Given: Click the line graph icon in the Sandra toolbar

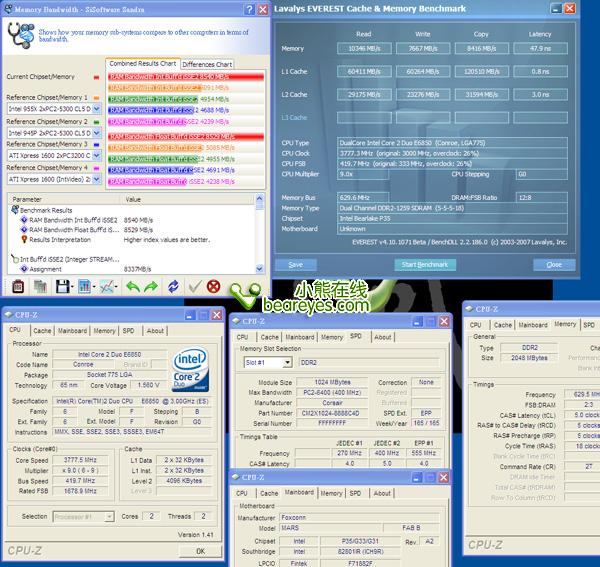Looking at the screenshot, I should (106, 286).
